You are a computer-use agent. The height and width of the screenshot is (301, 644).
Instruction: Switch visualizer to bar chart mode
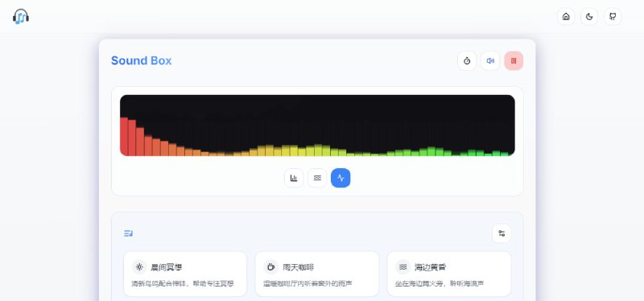(x=294, y=178)
